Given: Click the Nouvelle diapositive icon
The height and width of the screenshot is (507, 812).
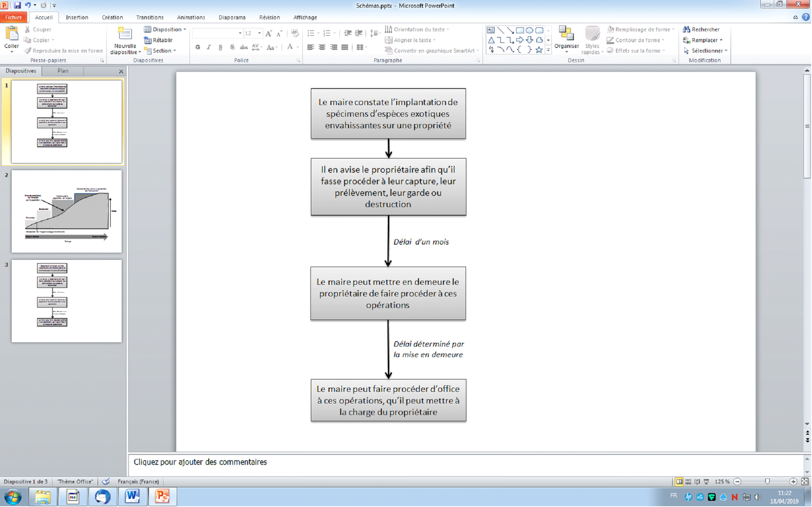Looking at the screenshot, I should pos(125,34).
